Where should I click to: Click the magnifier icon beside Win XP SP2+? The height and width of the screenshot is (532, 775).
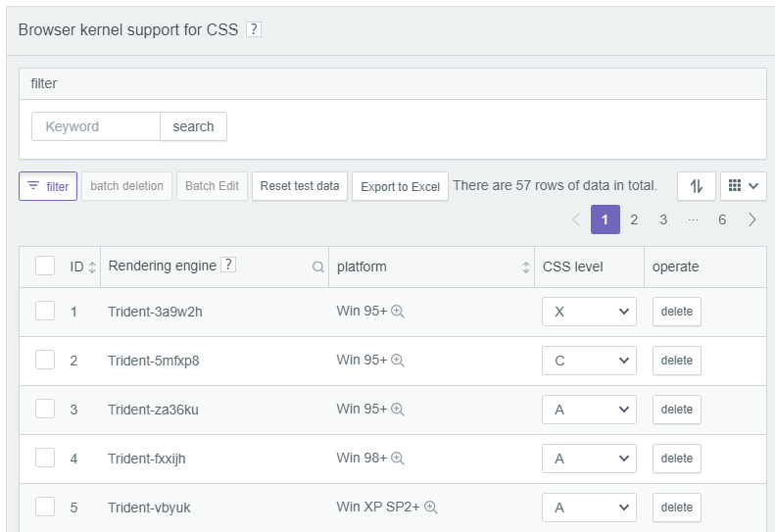(x=430, y=508)
